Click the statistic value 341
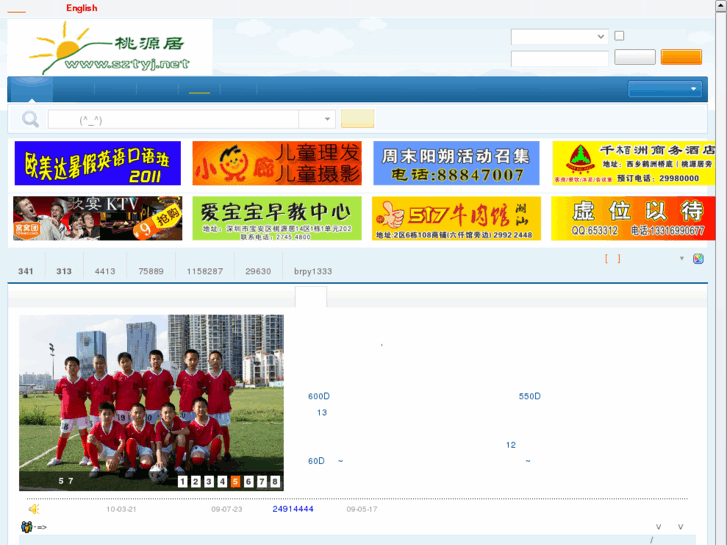Screen dimensions: 727x545 click(x=26, y=271)
